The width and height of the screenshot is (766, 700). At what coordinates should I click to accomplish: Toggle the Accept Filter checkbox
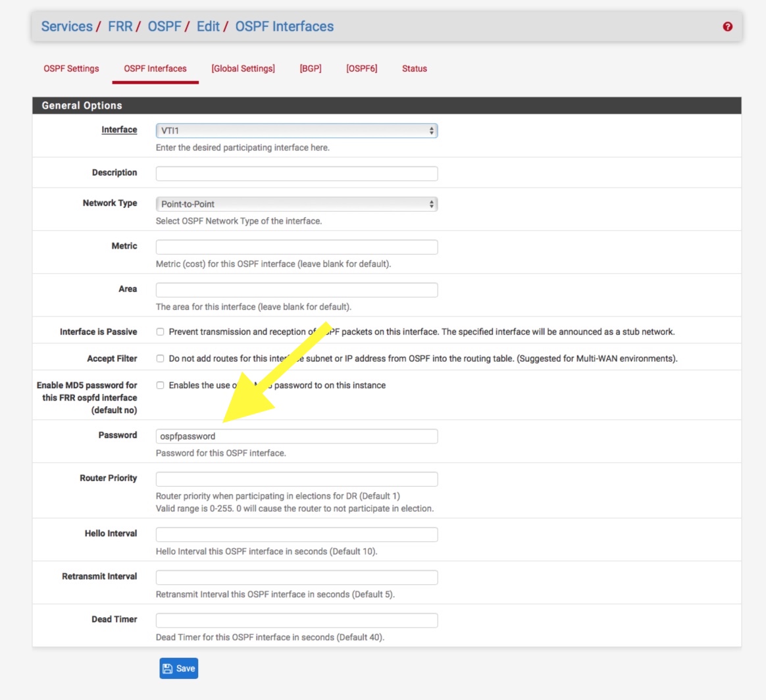click(x=160, y=359)
